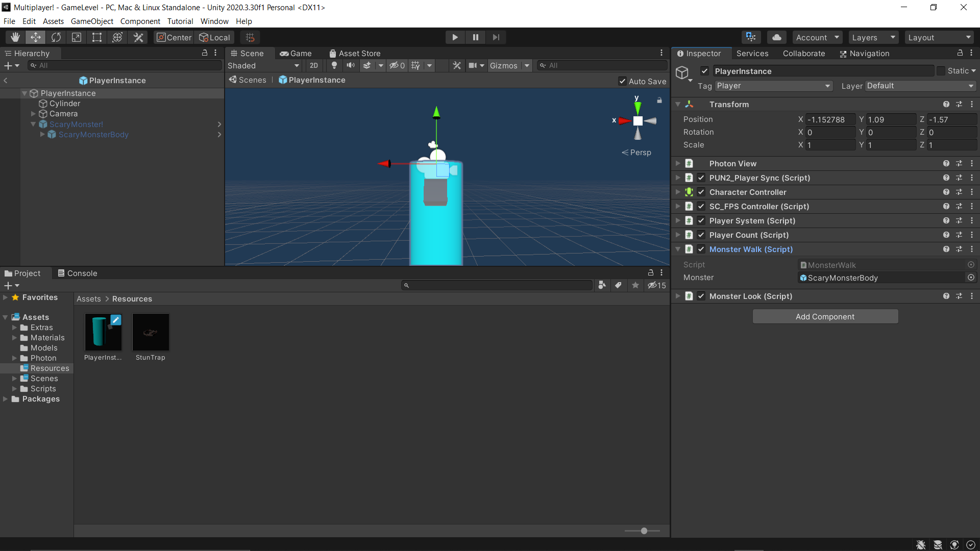
Task: Toggle scene grid visibility icon
Action: tap(416, 66)
